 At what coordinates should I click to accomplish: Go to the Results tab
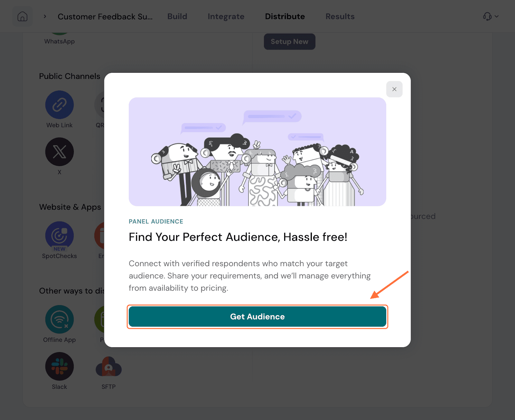340,16
